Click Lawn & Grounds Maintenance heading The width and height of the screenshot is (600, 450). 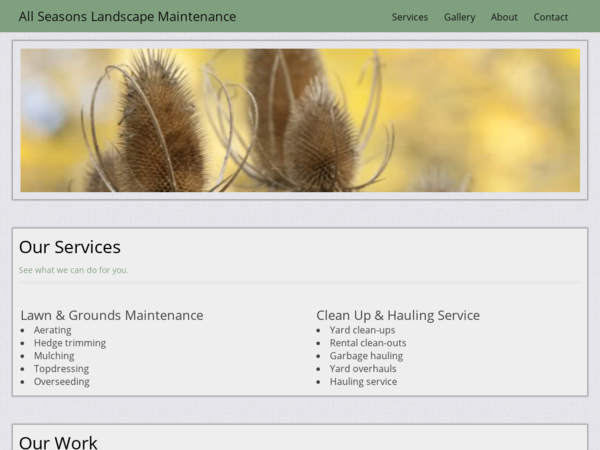(x=112, y=315)
